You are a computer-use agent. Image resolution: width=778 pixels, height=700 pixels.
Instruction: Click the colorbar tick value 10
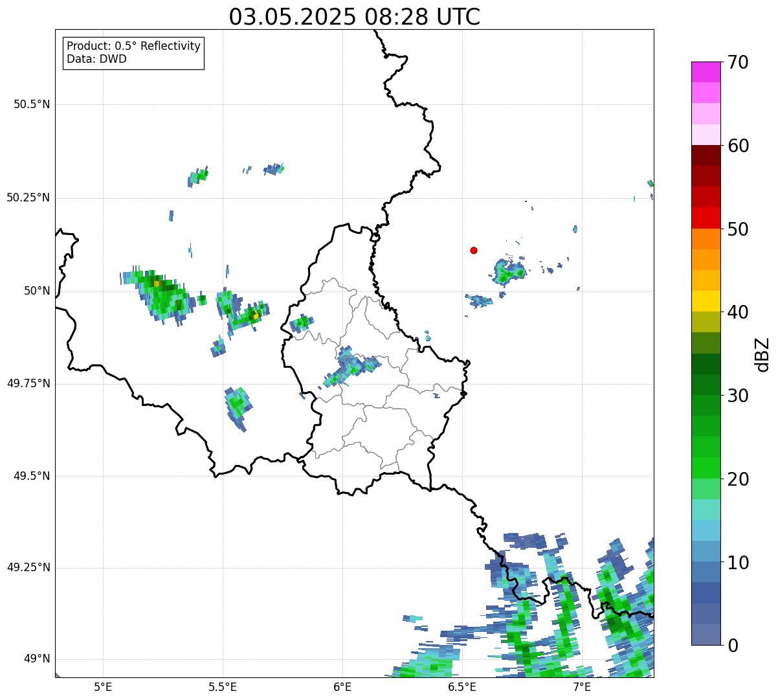(x=738, y=563)
